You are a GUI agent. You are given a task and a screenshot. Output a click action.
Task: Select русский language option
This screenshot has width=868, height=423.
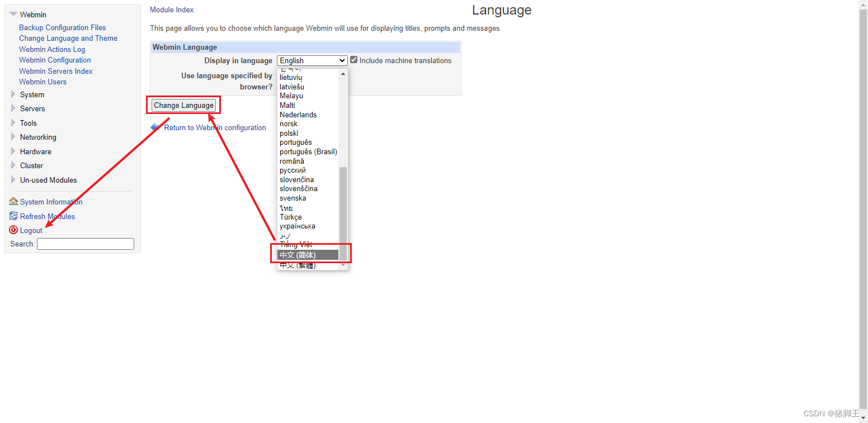point(308,170)
